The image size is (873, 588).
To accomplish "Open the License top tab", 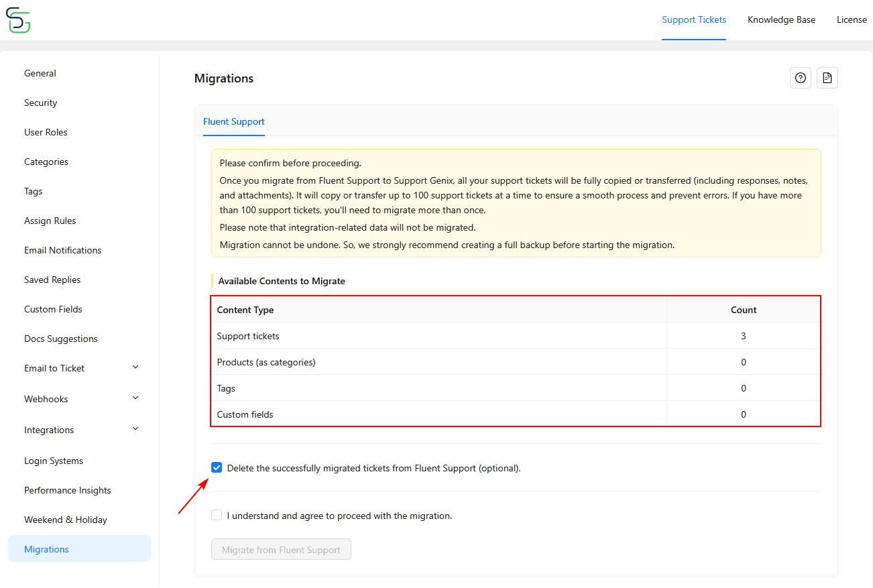I will click(x=852, y=20).
